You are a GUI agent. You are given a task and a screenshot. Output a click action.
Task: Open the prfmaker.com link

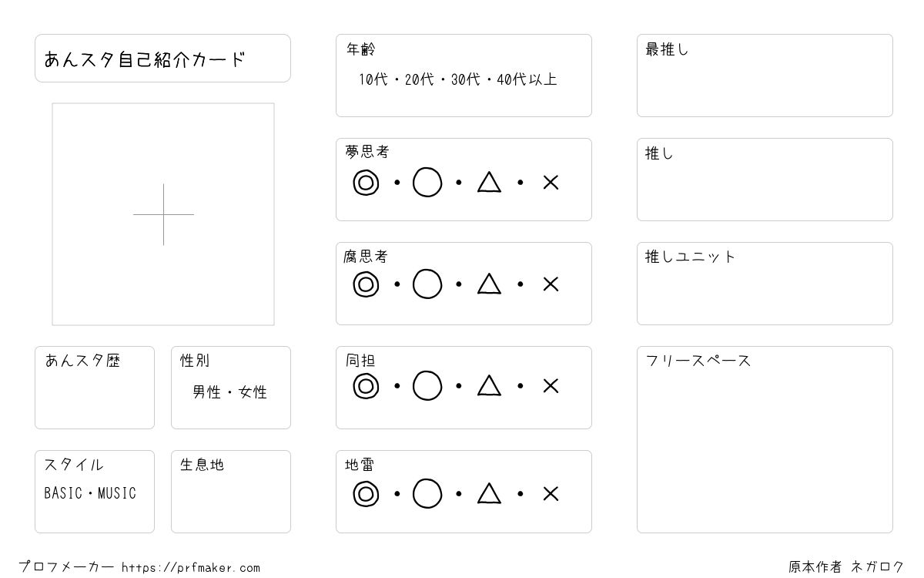191,568
